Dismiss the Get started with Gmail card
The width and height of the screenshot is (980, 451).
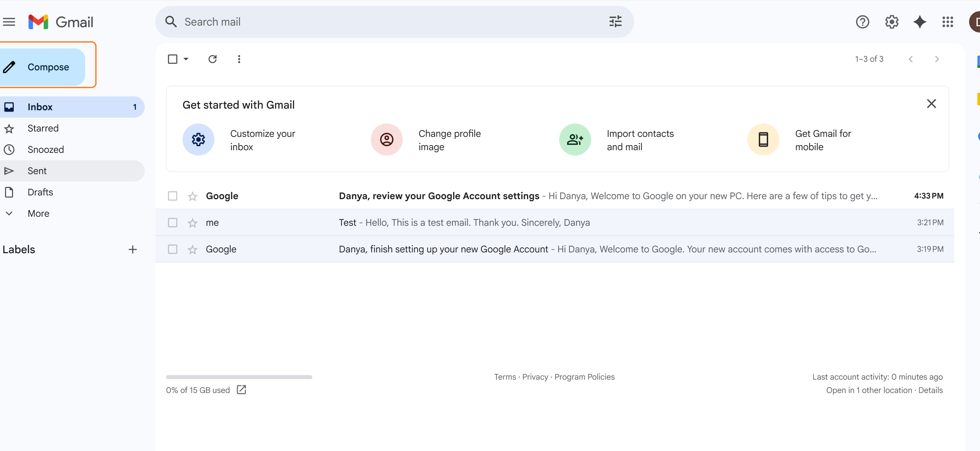[931, 104]
